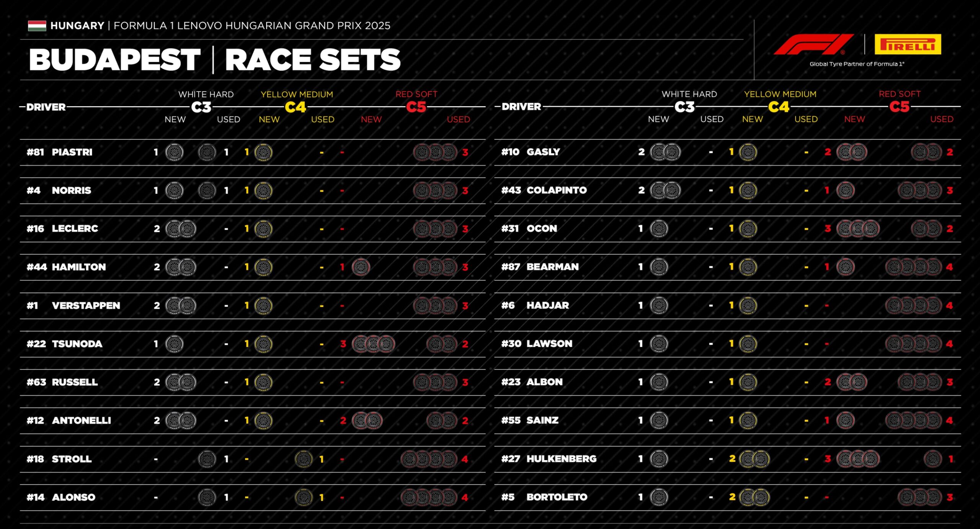Click the F1 logo
980x529 pixels.
coord(813,44)
